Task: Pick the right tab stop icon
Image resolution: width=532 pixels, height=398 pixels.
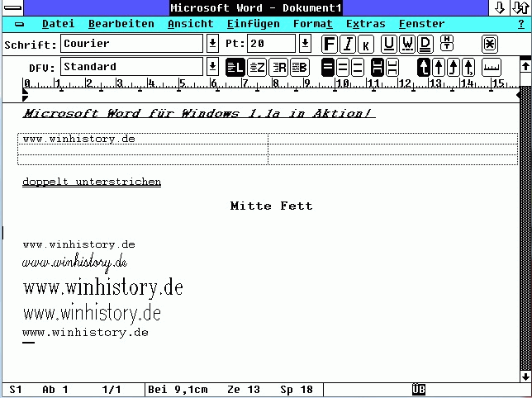Action: point(454,67)
